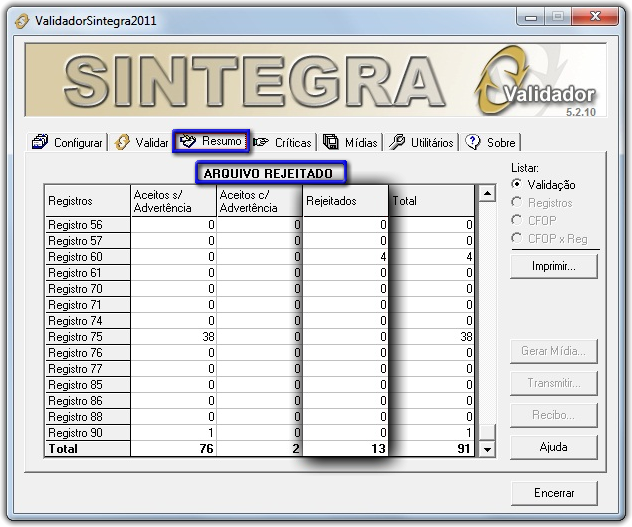Image resolution: width=632 pixels, height=527 pixels.
Task: Click the grand total value 91
Action: click(432, 449)
